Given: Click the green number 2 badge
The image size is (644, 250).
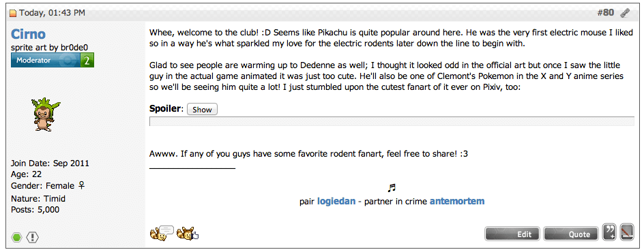Looking at the screenshot, I should pos(87,60).
